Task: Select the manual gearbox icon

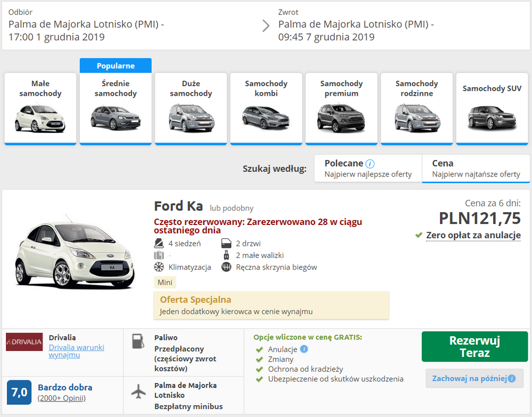Action: click(x=226, y=266)
